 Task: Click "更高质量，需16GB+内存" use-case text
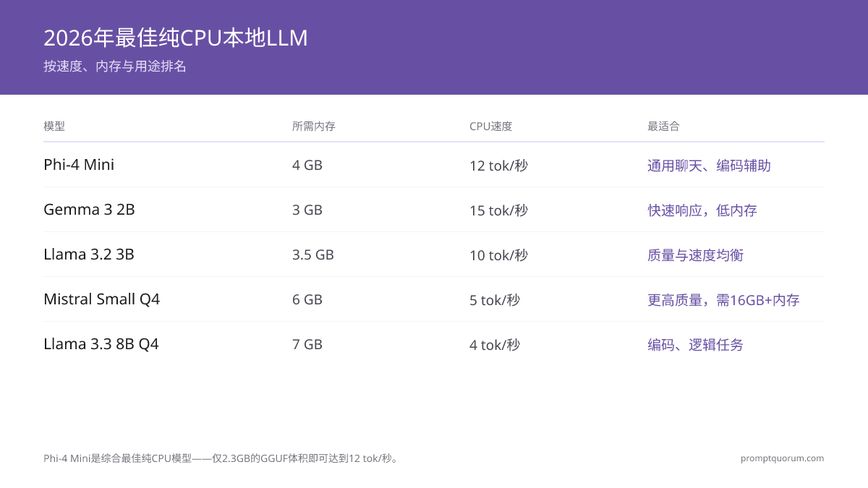pyautogui.click(x=723, y=300)
